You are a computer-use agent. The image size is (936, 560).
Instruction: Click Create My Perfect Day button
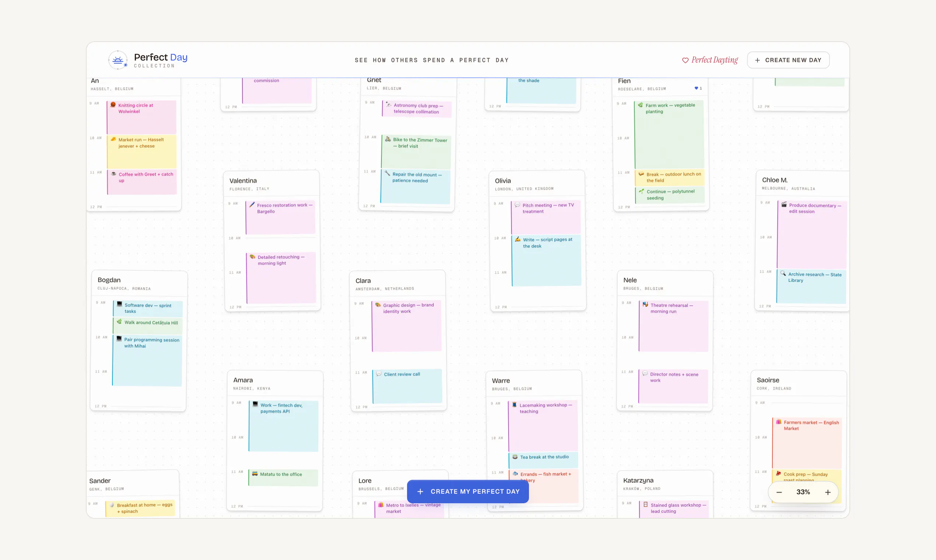(x=468, y=491)
